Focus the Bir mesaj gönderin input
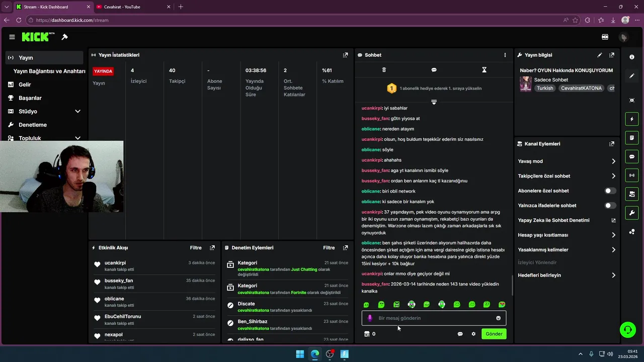This screenshot has width=644, height=362. pyautogui.click(x=434, y=318)
